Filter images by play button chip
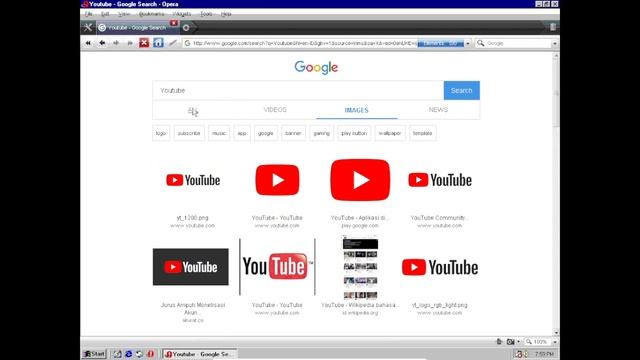640x360 pixels. coord(354,133)
